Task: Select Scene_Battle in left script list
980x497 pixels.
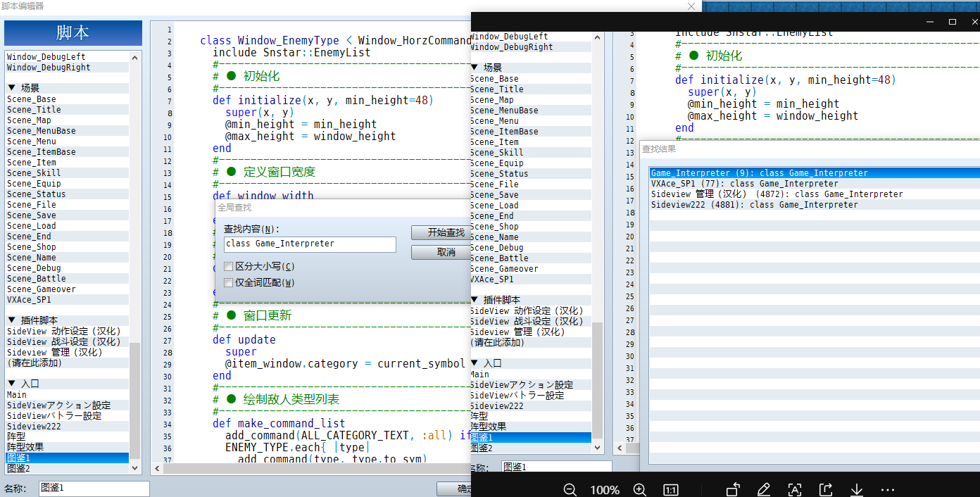Action: [x=67, y=279]
